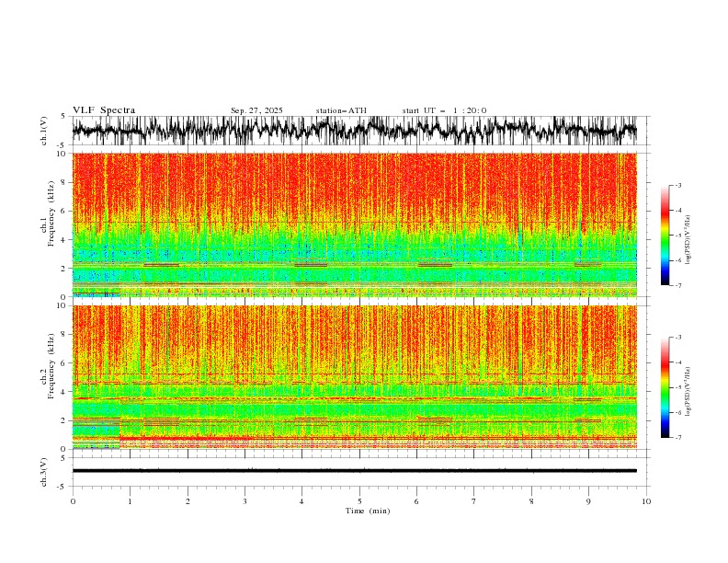This screenshot has width=728, height=563.
Task: Click the '-3' value on ch.1 colorbar
Action: 677,185
